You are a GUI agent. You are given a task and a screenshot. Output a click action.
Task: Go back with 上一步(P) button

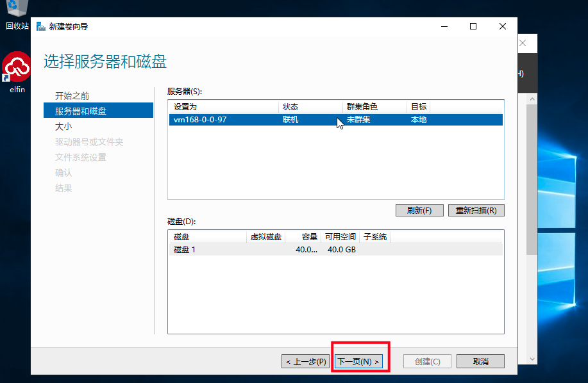tap(306, 361)
